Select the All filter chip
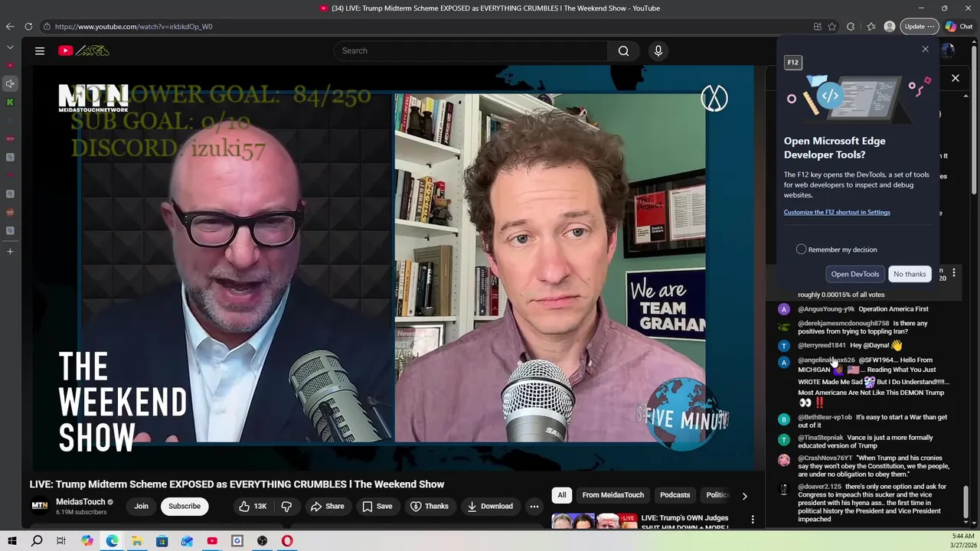This screenshot has width=980, height=551. [x=562, y=495]
